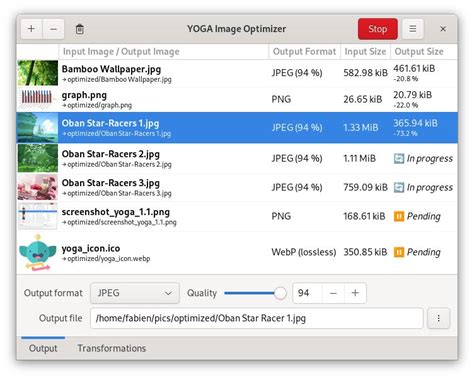Open the Bamboo Wallpaper thumbnail
This screenshot has width=474, height=378.
(38, 73)
